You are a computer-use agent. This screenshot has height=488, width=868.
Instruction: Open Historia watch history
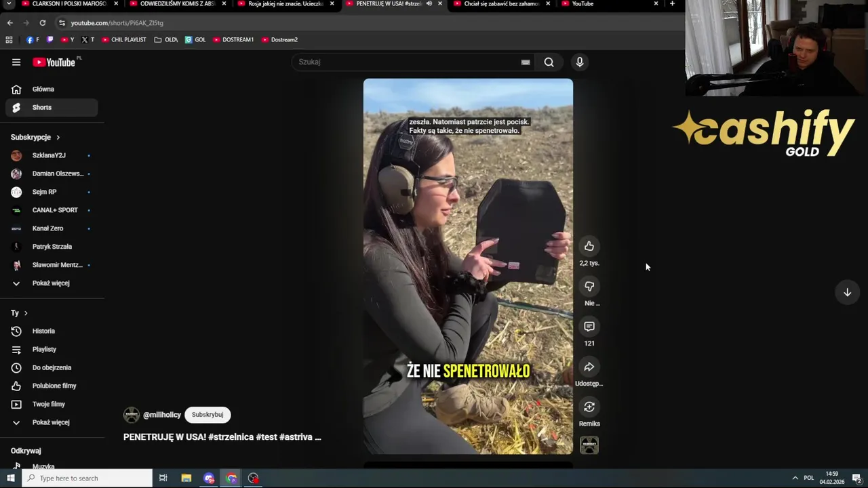coord(52,331)
